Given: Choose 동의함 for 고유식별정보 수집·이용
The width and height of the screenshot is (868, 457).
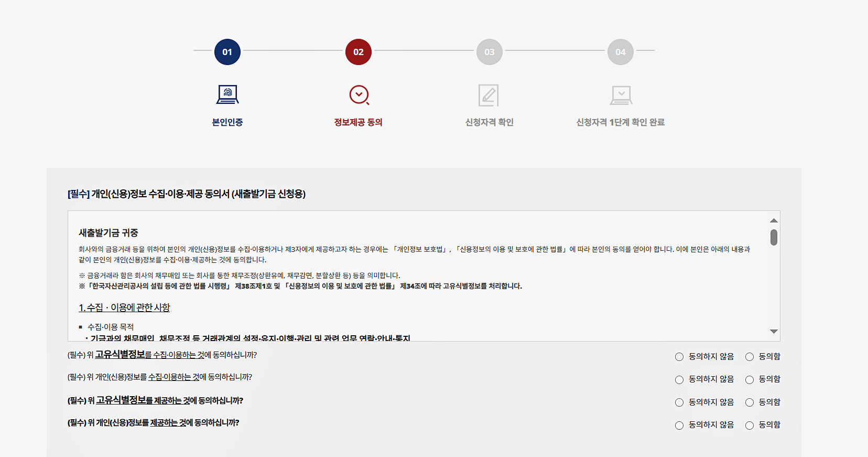Looking at the screenshot, I should pos(750,357).
